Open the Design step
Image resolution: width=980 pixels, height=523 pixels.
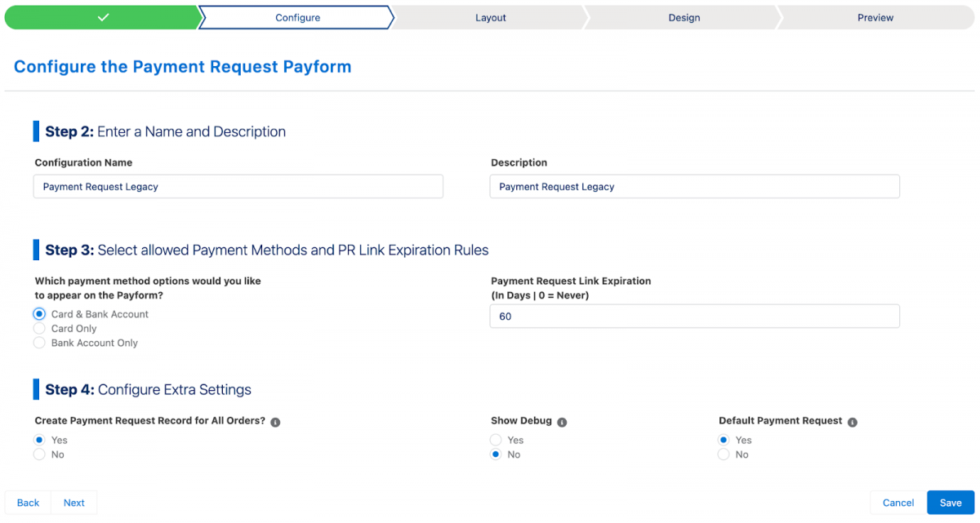[x=684, y=16]
